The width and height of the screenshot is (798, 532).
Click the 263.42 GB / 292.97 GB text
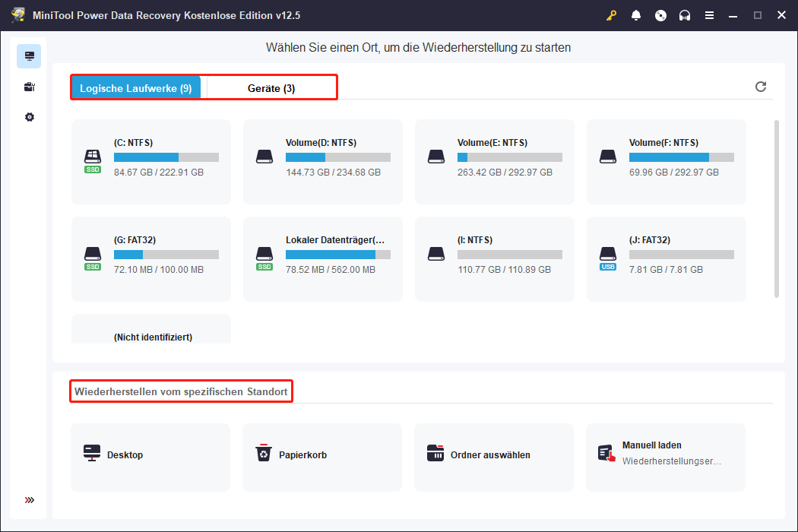tap(505, 172)
